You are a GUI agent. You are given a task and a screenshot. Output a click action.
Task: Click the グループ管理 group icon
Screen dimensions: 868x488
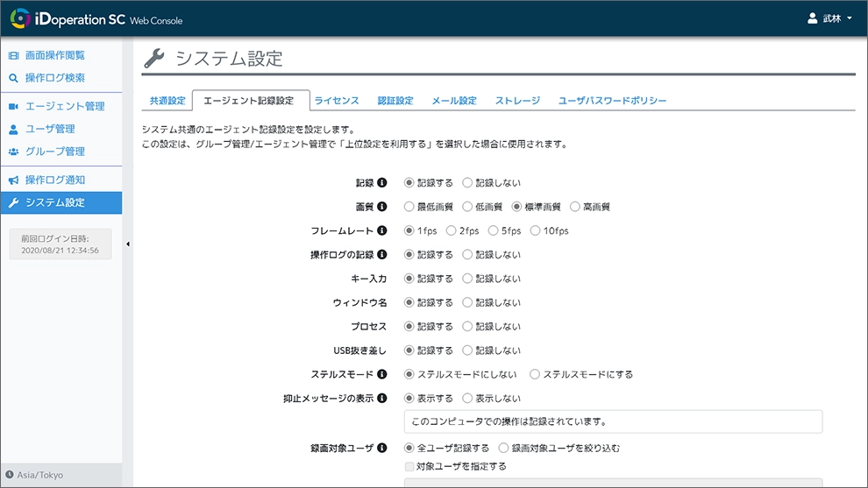[x=13, y=152]
